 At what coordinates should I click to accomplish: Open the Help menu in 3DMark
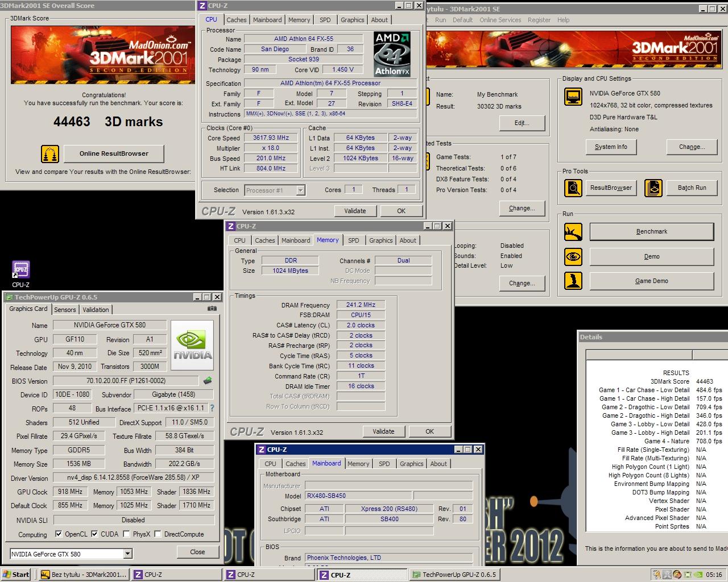click(x=563, y=20)
